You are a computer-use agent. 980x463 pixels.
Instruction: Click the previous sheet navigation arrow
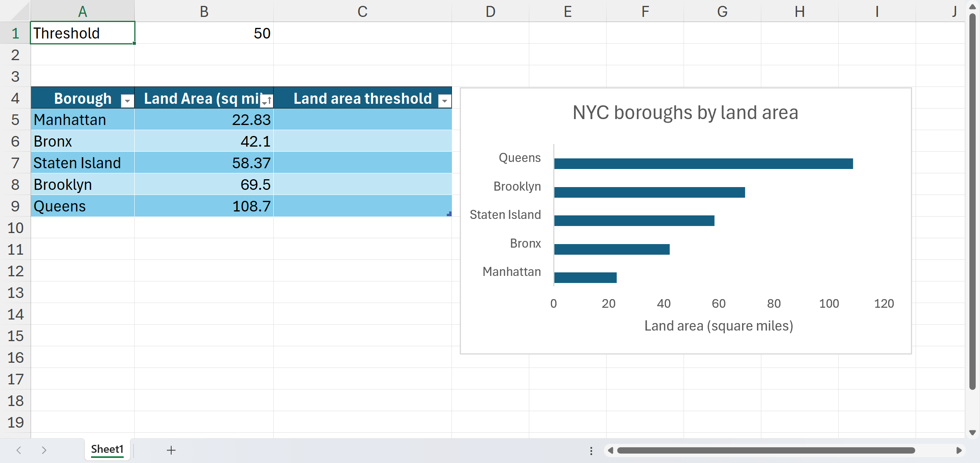click(18, 450)
